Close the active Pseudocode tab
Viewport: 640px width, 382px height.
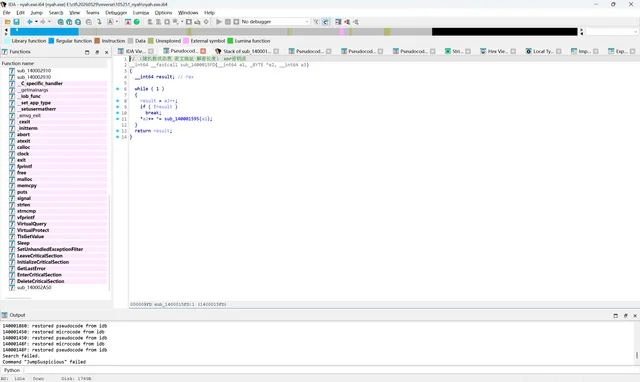[203, 51]
